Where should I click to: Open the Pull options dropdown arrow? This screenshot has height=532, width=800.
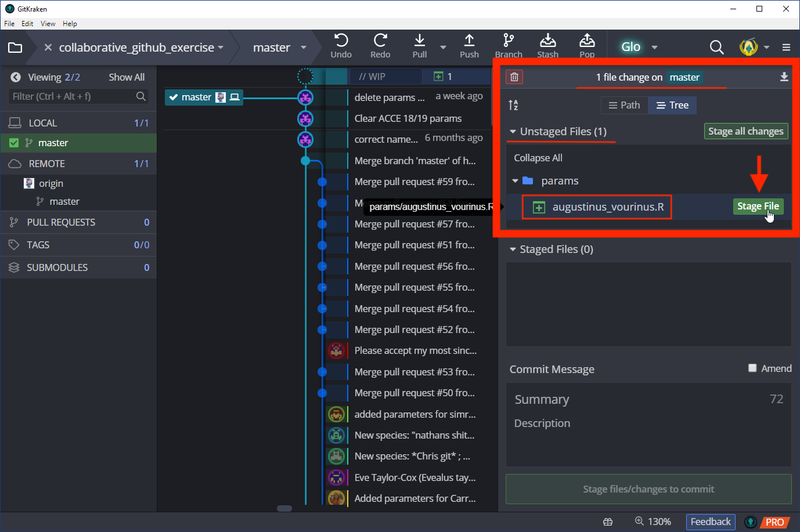pyautogui.click(x=443, y=48)
